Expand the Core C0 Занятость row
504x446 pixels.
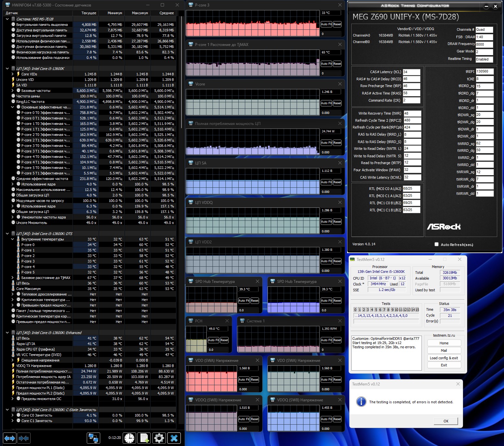tap(13, 415)
